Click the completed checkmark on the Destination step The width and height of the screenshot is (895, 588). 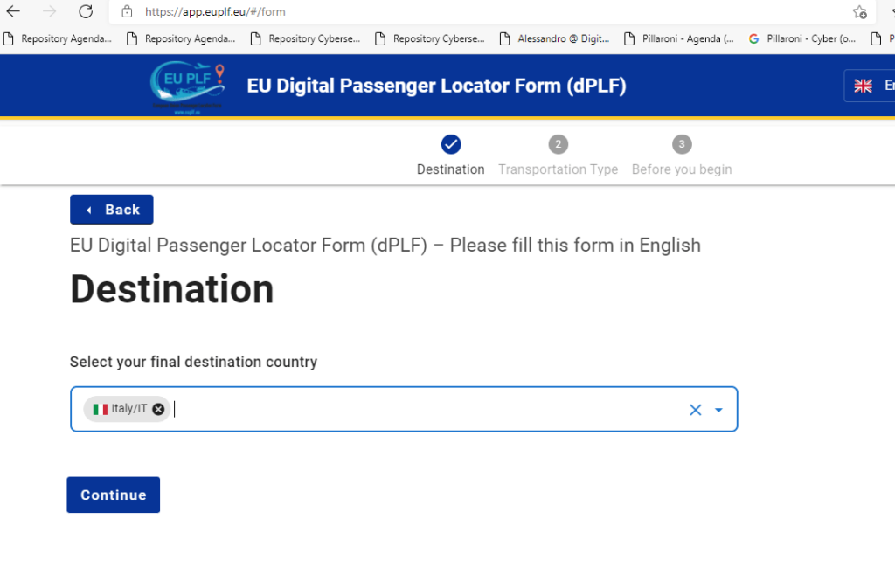point(450,144)
